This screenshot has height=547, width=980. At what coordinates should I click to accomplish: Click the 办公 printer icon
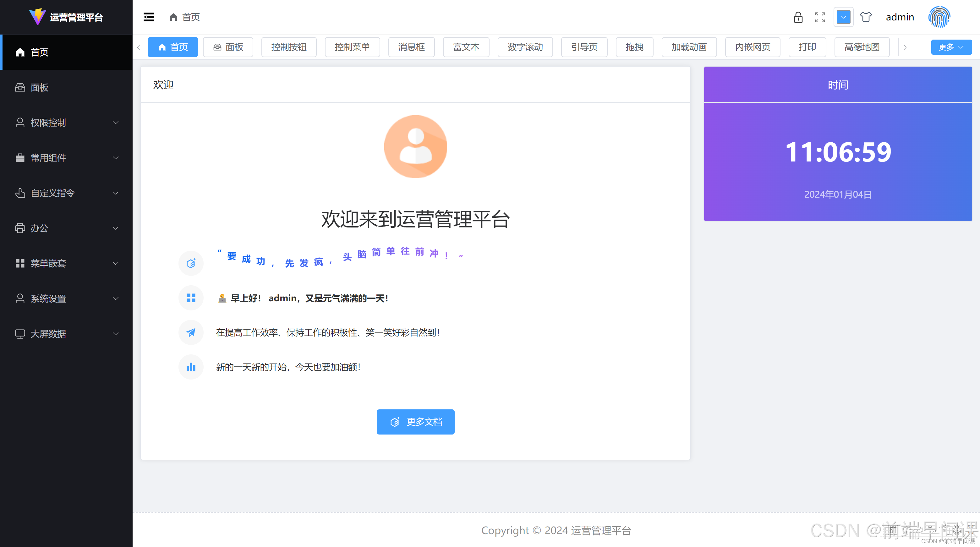point(20,228)
